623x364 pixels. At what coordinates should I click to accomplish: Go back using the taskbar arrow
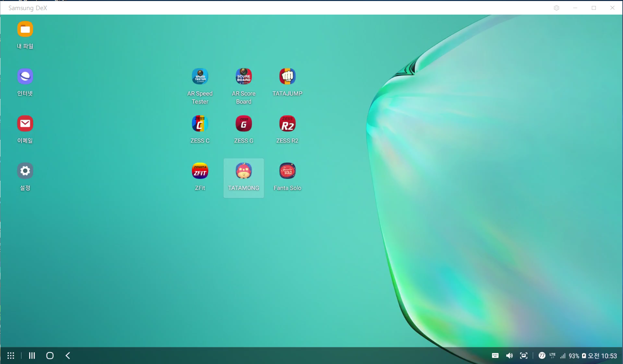click(x=68, y=355)
